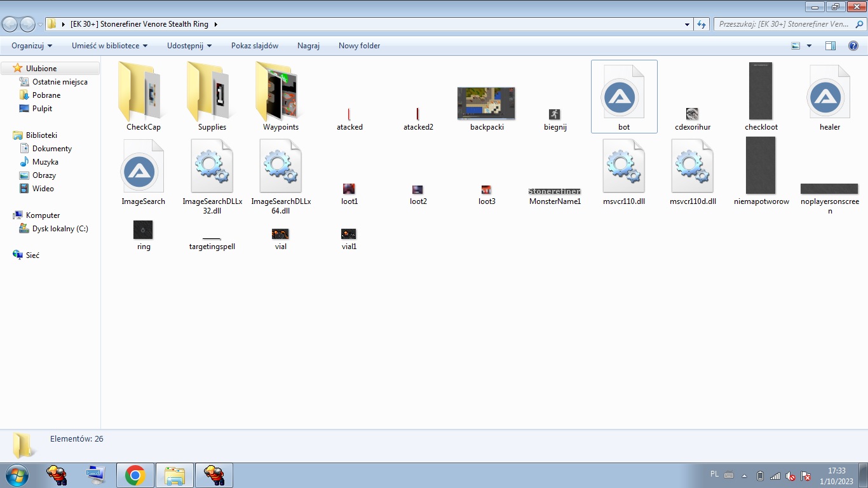This screenshot has height=488, width=868.
Task: Open Pobrane in the favorites sidebar
Action: click(46, 95)
